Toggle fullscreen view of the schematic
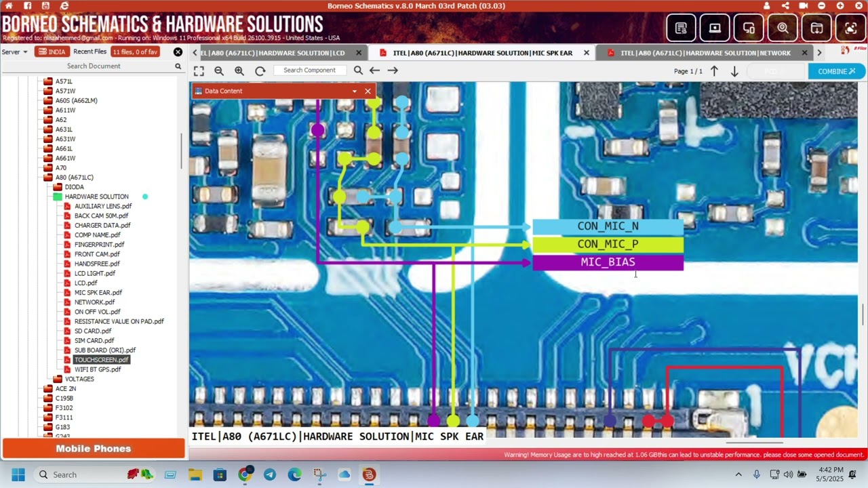The image size is (868, 488). (199, 70)
